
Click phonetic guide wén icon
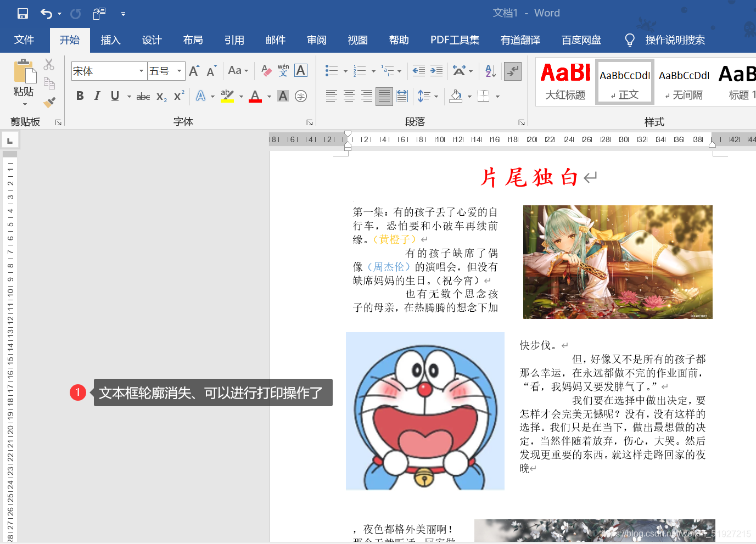[x=283, y=70]
